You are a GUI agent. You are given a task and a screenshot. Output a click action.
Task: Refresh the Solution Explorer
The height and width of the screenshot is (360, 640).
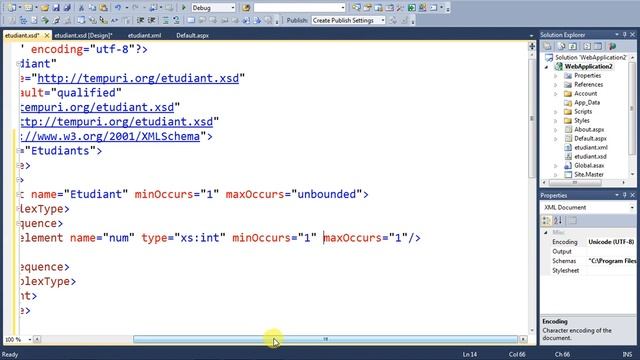573,46
